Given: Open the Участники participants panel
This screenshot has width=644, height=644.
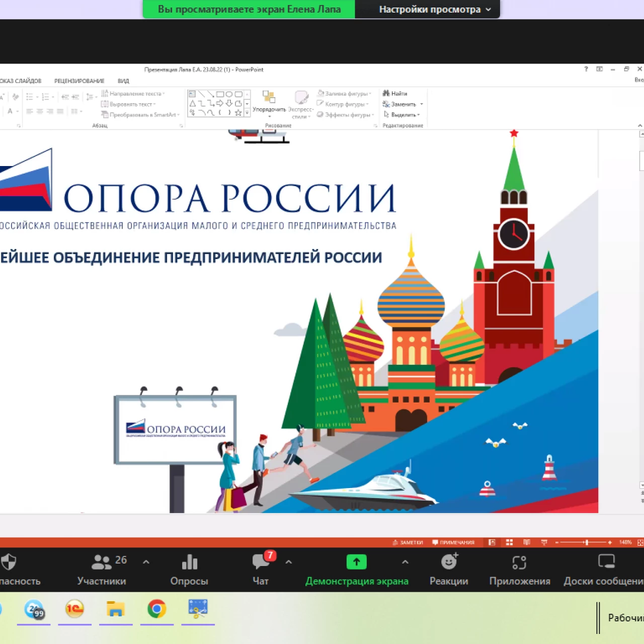Looking at the screenshot, I should point(102,570).
